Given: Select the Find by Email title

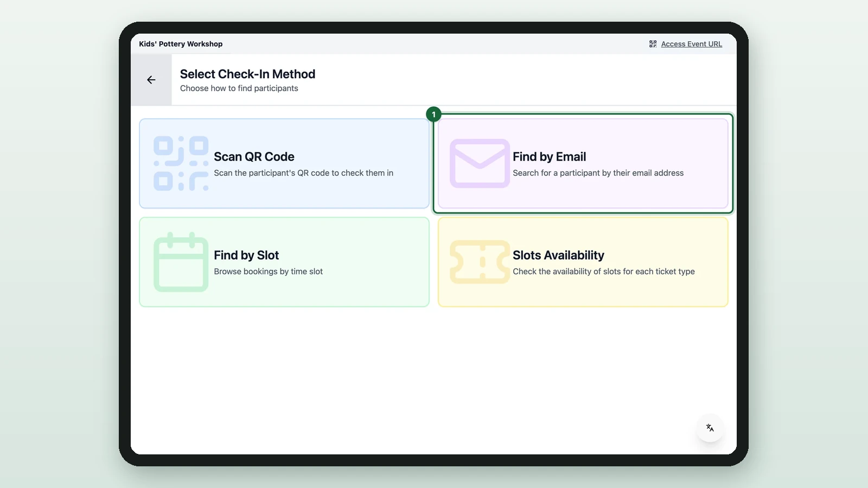Looking at the screenshot, I should click(x=549, y=157).
